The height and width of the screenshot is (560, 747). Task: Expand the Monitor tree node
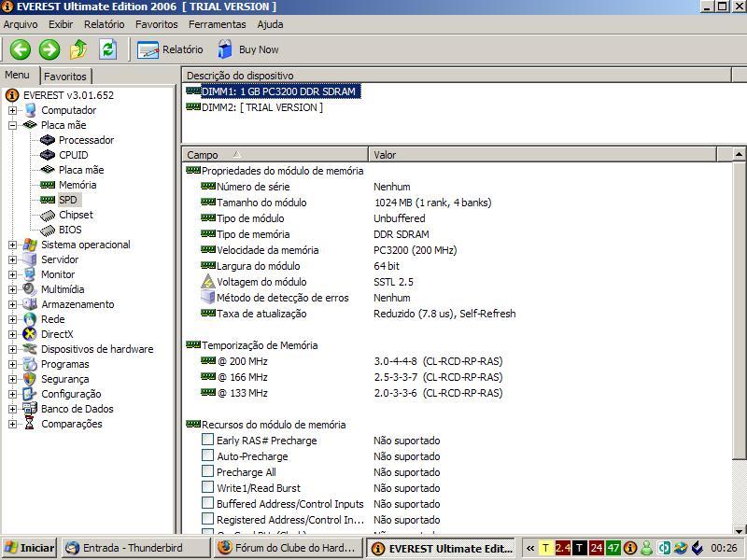point(12,274)
